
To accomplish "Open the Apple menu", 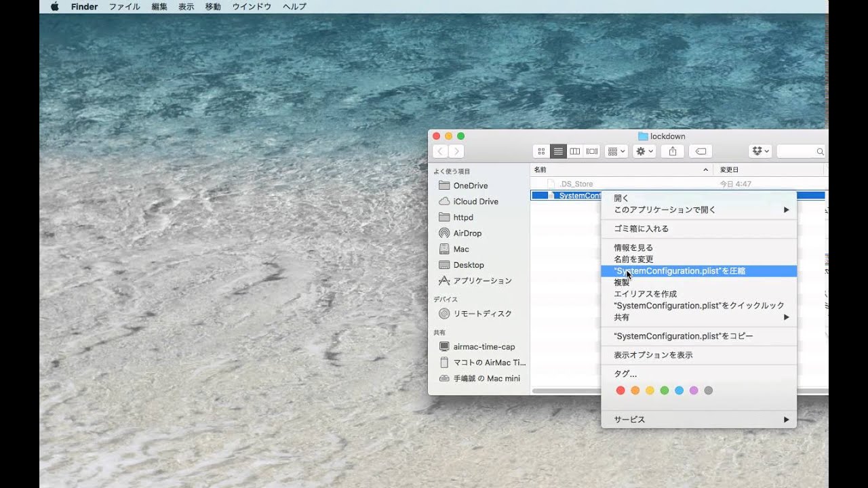I will 55,7.
